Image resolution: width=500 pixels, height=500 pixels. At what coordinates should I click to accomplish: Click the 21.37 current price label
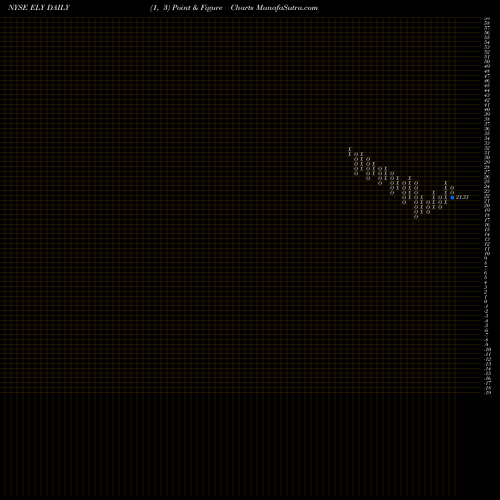pyautogui.click(x=462, y=197)
